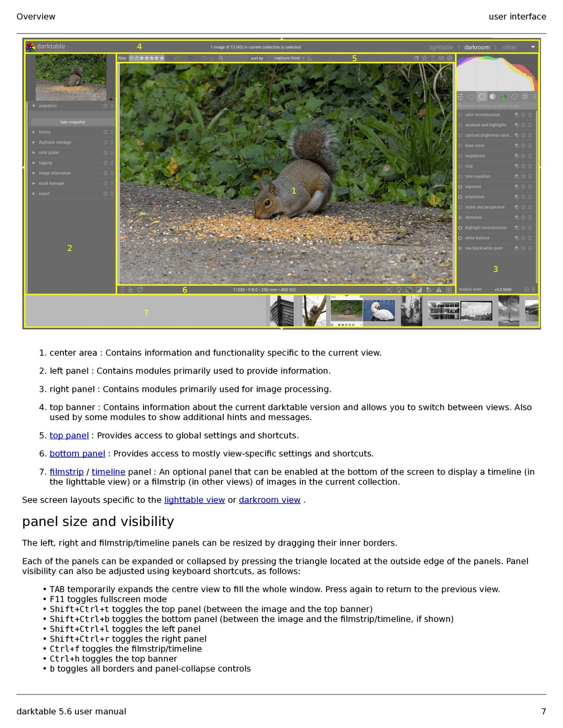Select the swan thumbnail in filmstrip
Image resolution: width=563 pixels, height=728 pixels.
379,311
